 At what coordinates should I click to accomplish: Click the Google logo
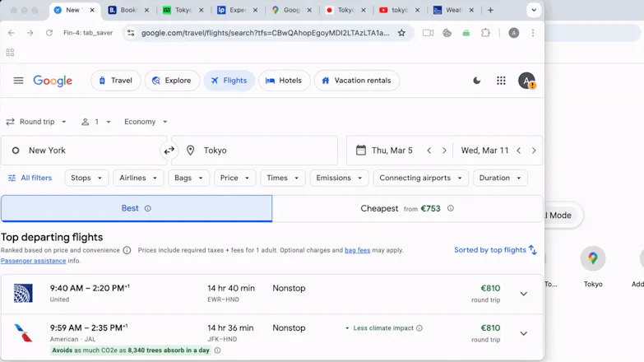pos(53,81)
